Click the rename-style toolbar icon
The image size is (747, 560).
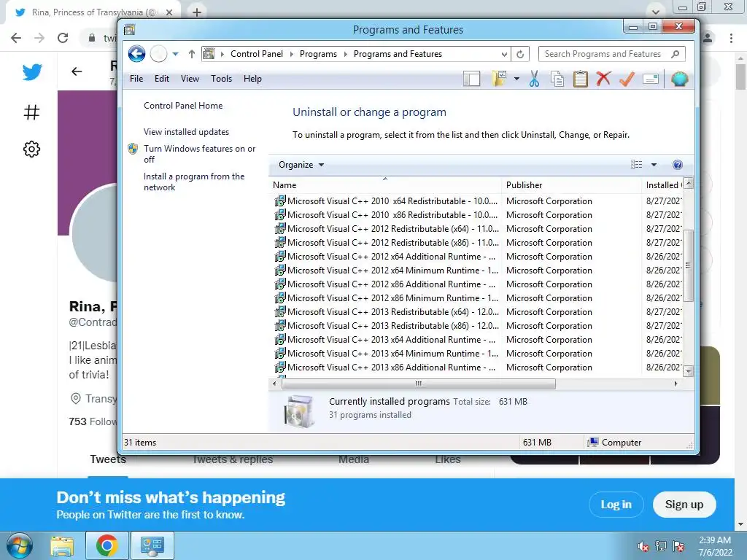650,79
